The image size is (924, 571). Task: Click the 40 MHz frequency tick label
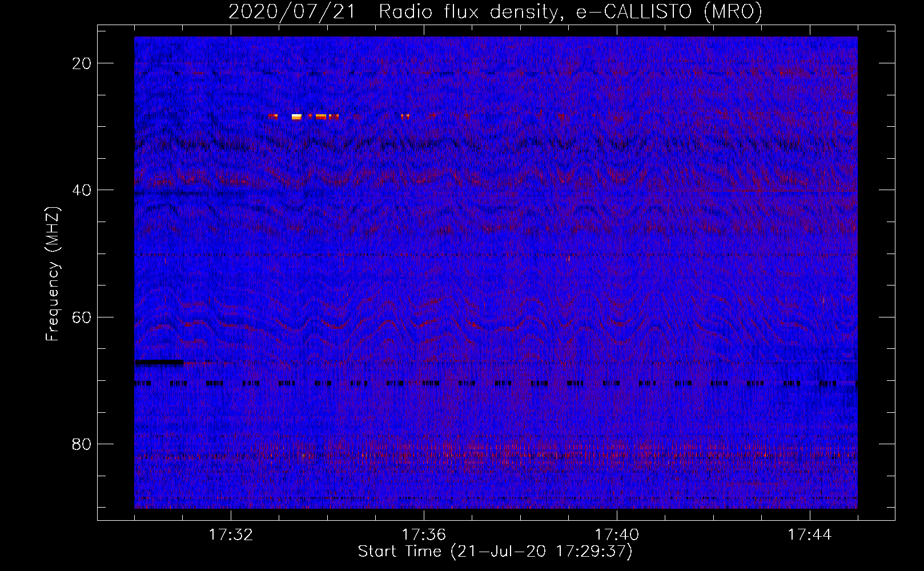pos(82,190)
